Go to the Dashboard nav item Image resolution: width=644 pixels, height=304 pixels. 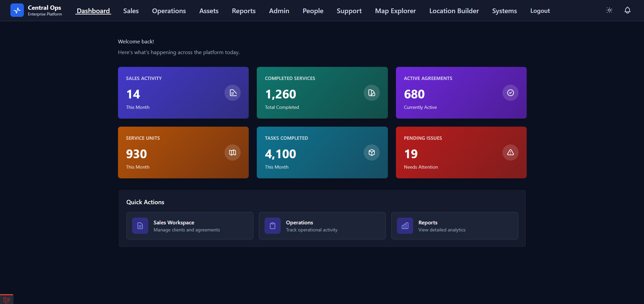93,11
